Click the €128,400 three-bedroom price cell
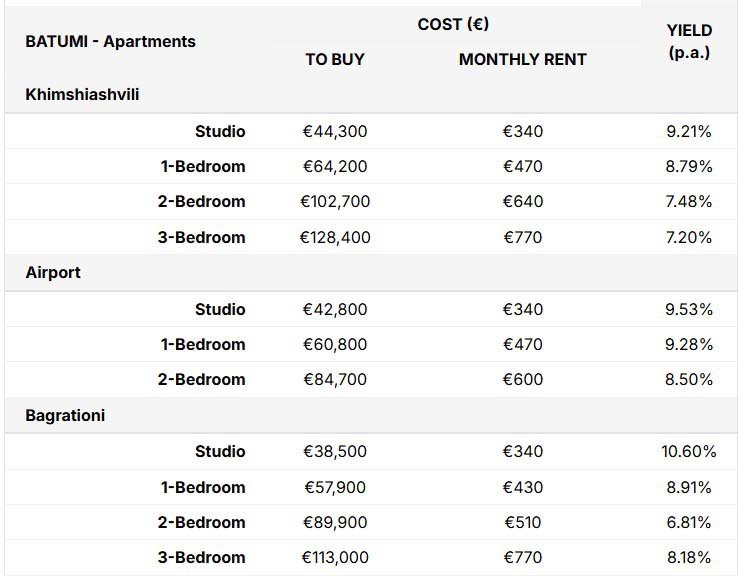This screenshot has width=740, height=576. tap(335, 237)
